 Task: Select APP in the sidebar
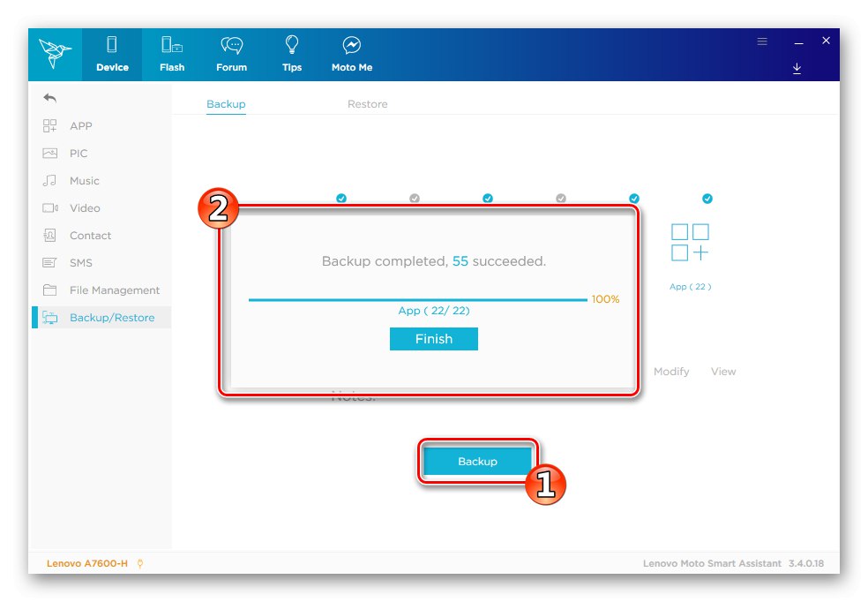tap(101, 125)
